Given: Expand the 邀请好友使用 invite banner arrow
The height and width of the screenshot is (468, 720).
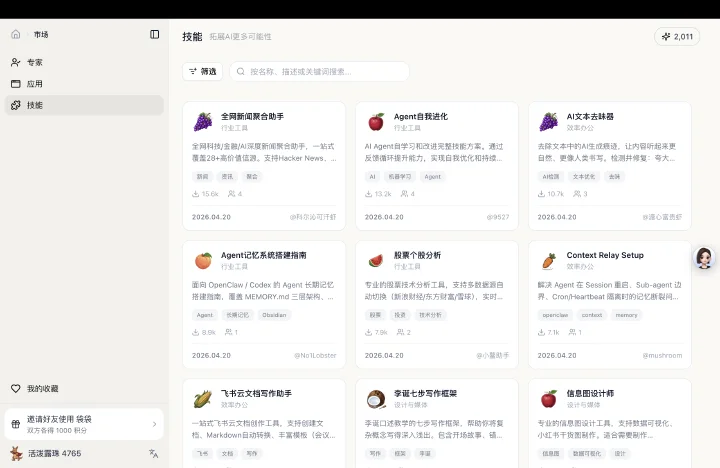Looking at the screenshot, I should pyautogui.click(x=154, y=424).
